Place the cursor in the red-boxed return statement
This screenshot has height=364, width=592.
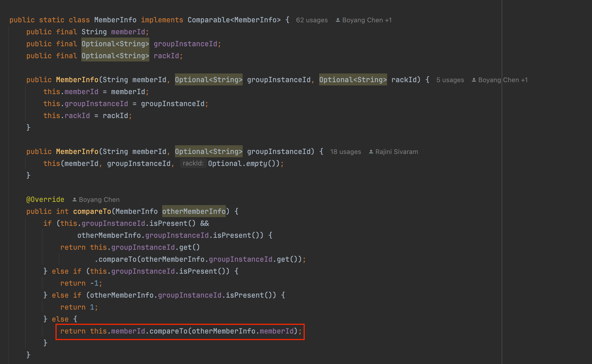click(180, 331)
